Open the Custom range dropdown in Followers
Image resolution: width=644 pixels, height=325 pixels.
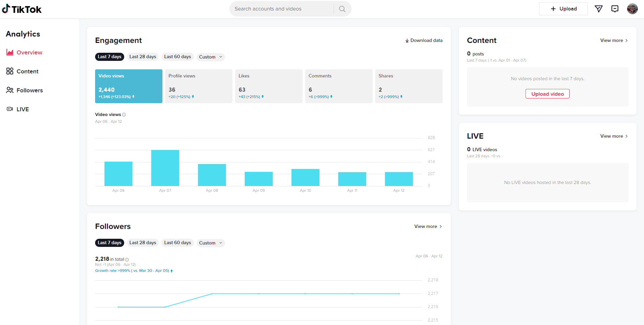pos(210,243)
